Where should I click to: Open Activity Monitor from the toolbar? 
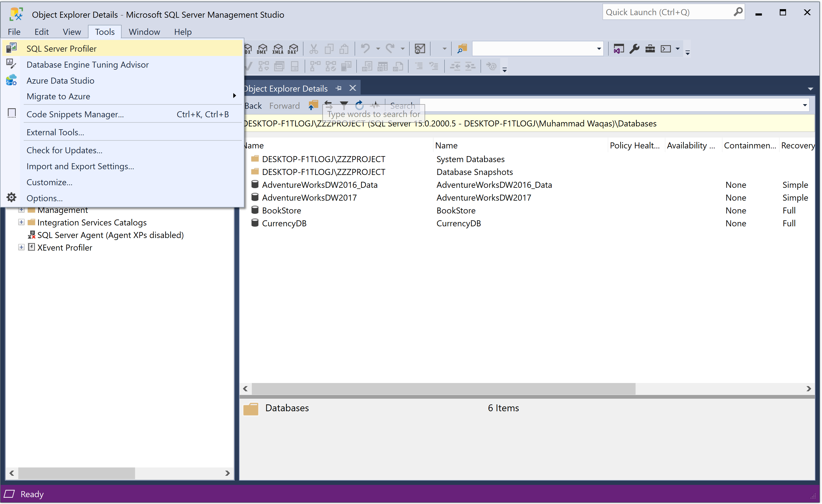[x=420, y=49]
